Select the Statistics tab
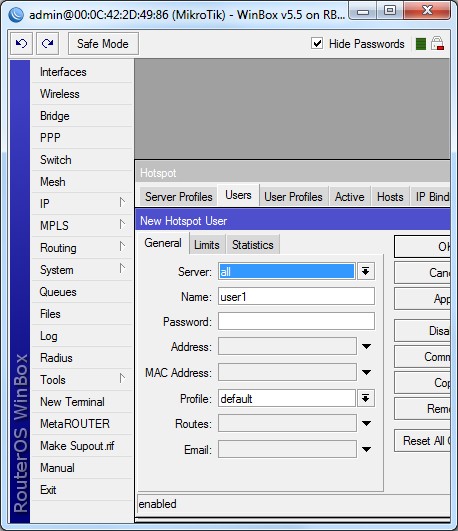The width and height of the screenshot is (458, 531). coord(253,245)
